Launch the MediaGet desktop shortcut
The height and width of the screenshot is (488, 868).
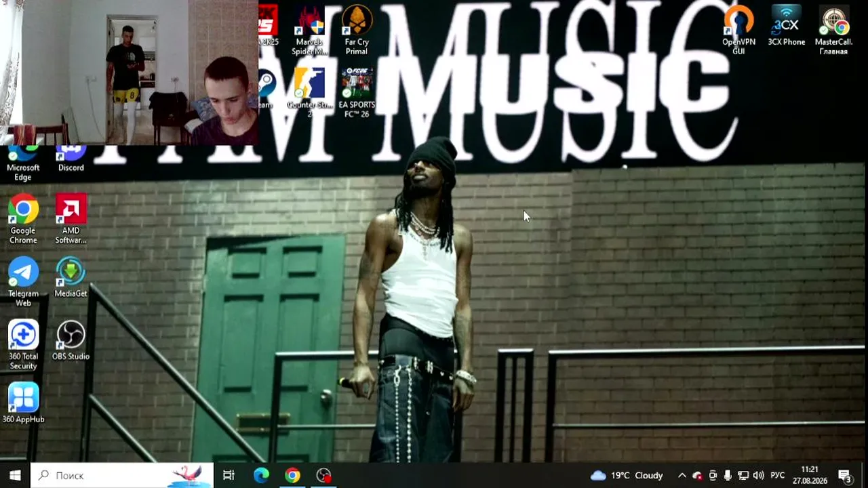71,277
